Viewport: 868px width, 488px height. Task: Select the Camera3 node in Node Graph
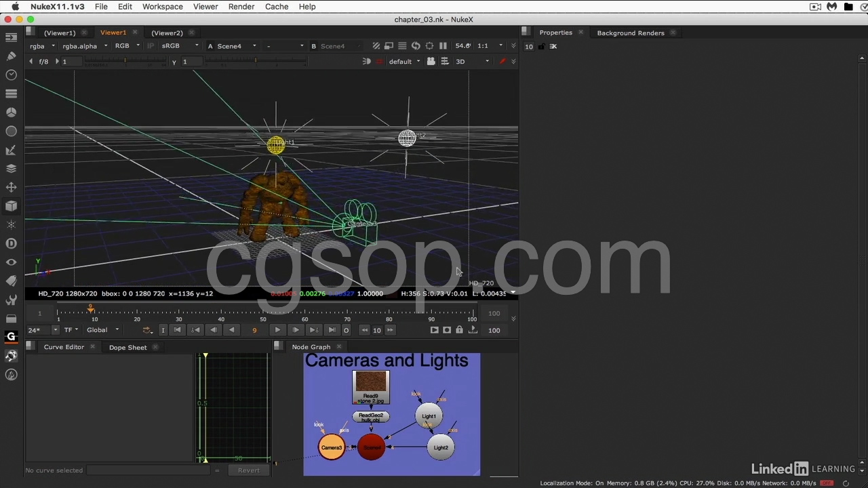point(332,447)
